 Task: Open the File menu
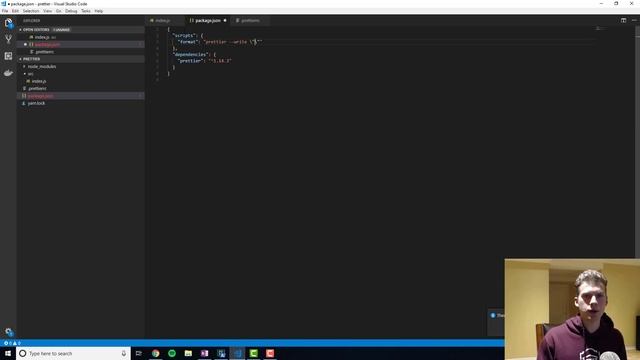click(5, 11)
